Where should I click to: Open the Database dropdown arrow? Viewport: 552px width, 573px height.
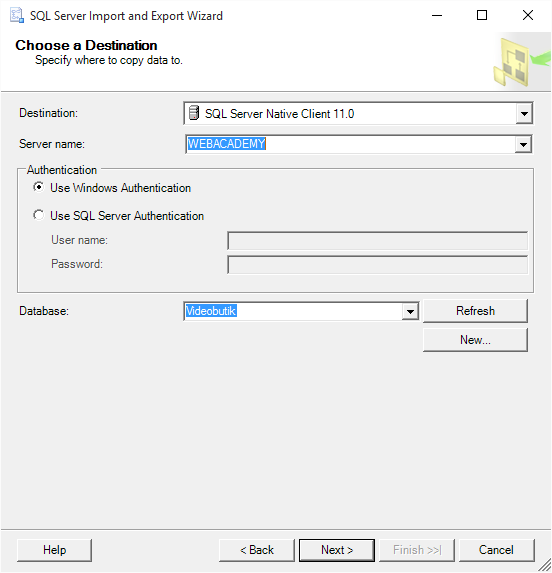pyautogui.click(x=410, y=311)
